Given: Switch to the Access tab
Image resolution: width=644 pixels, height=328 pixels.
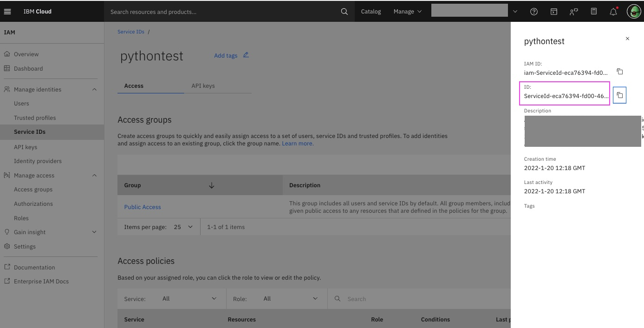Looking at the screenshot, I should pos(151,85).
